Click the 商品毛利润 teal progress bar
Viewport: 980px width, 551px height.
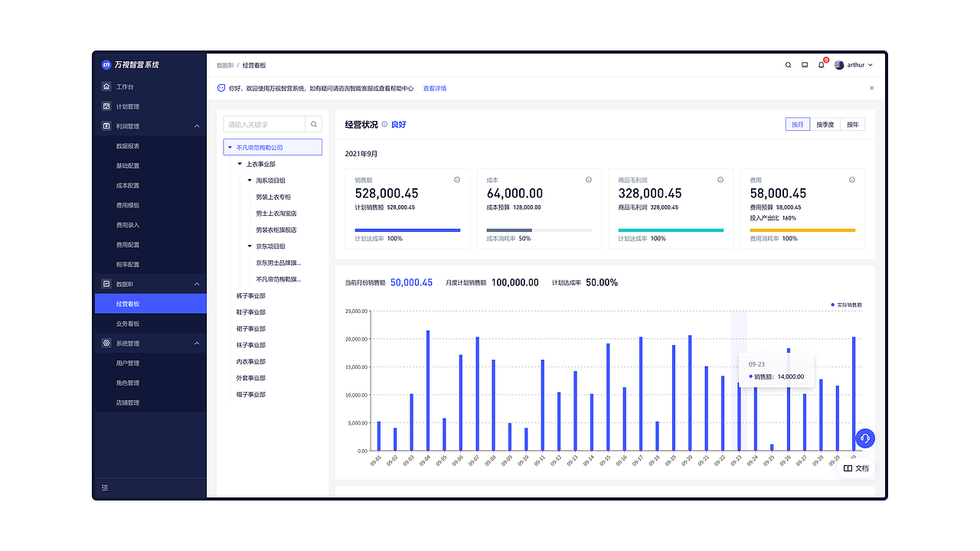671,230
